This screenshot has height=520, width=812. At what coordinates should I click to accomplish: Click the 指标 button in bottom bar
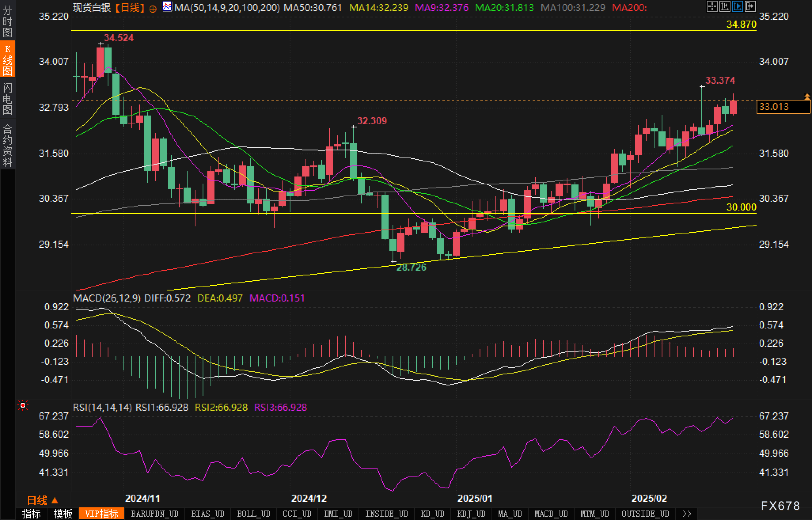[x=31, y=514]
